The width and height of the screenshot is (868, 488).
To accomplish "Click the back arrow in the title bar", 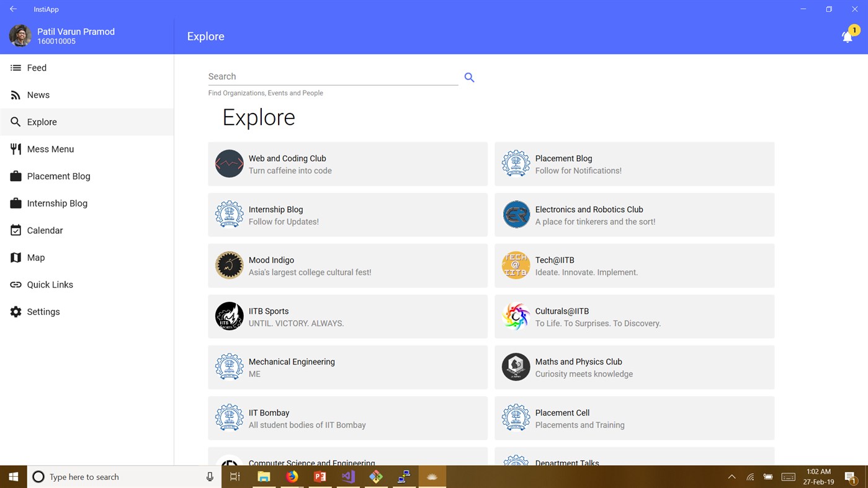I will (13, 9).
